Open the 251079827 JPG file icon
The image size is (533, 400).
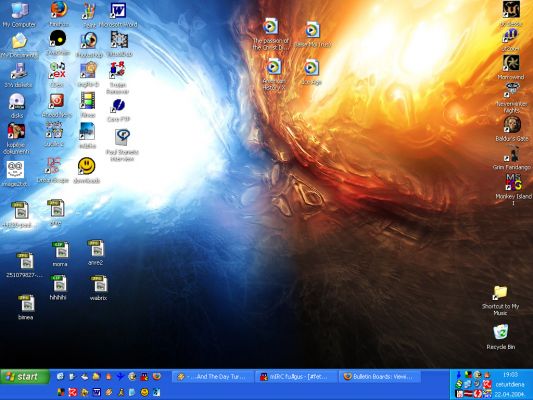pos(25,261)
